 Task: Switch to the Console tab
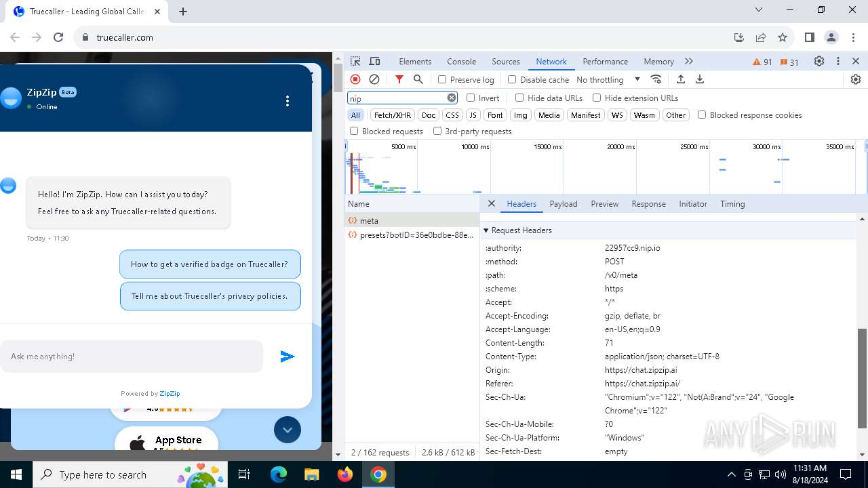point(461,61)
